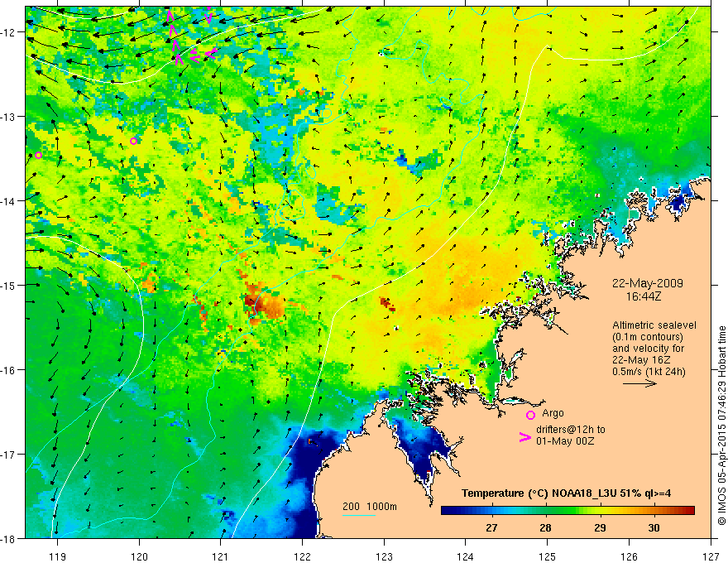Click the Argo legend circle symbol

coord(530,415)
